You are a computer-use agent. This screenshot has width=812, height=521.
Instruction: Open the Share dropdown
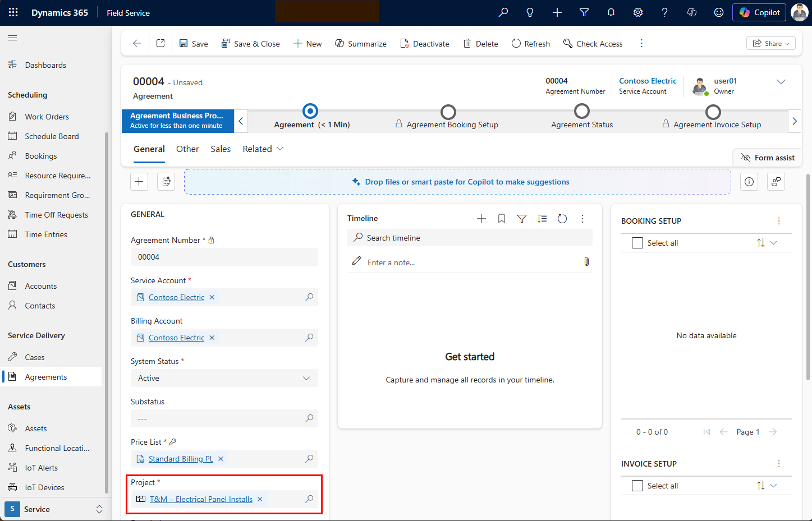770,43
